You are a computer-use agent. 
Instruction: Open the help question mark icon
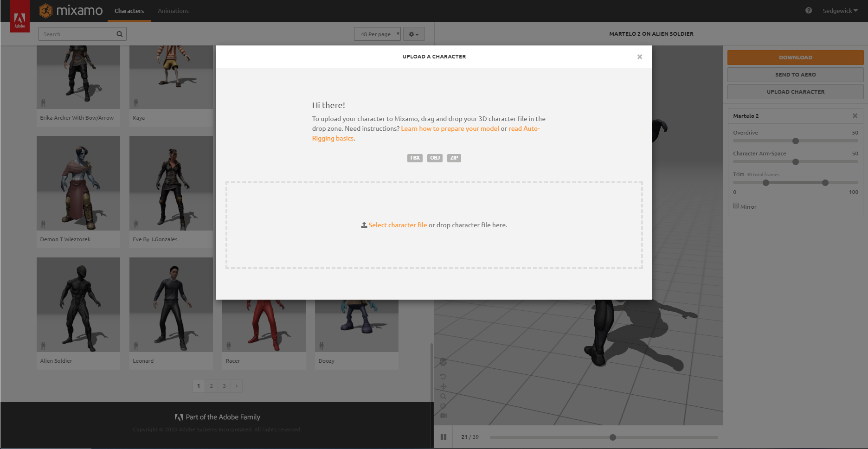[809, 10]
